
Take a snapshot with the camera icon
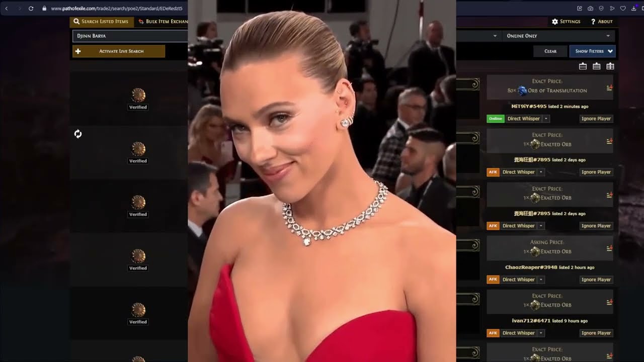[590, 9]
